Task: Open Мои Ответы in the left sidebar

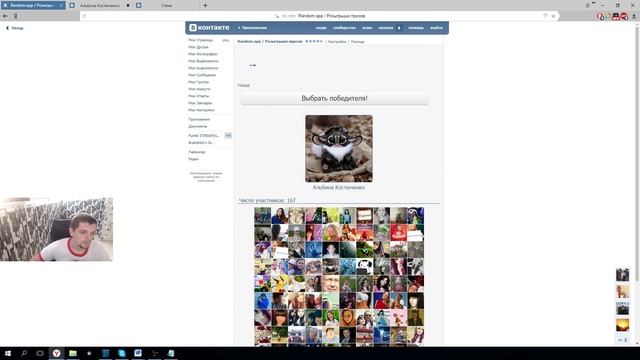Action: pyautogui.click(x=198, y=96)
